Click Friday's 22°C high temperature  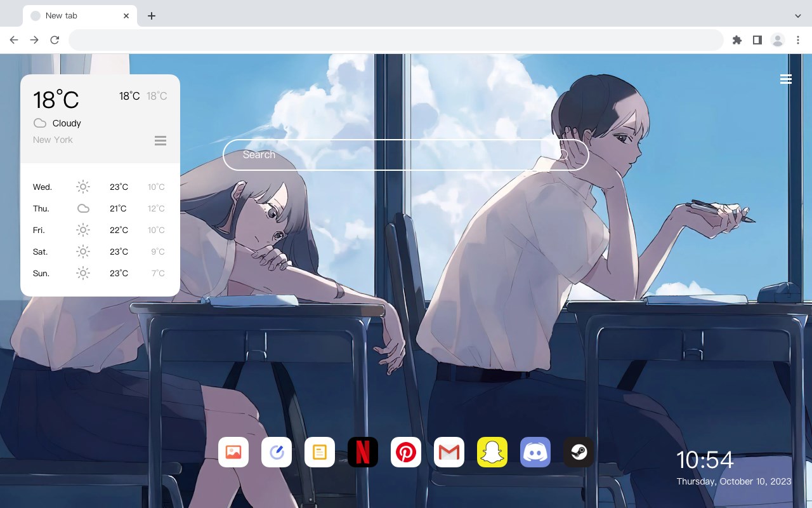[x=119, y=230]
